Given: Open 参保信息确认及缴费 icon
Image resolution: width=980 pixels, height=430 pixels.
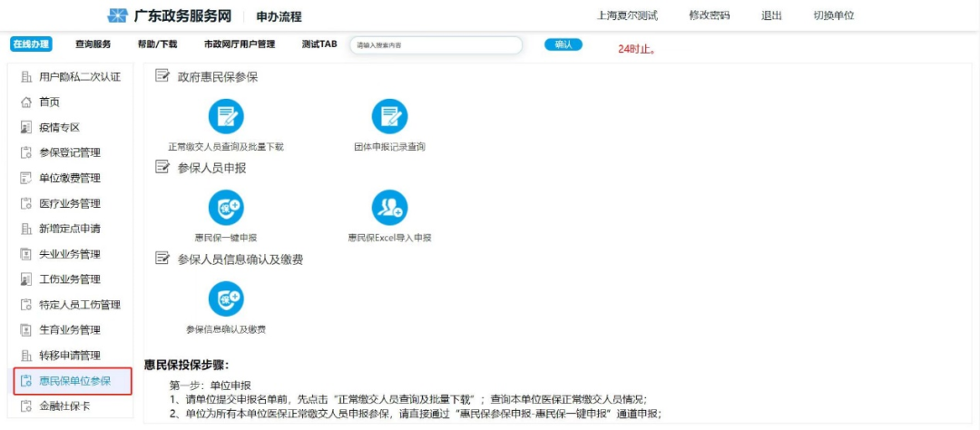Looking at the screenshot, I should 226,299.
